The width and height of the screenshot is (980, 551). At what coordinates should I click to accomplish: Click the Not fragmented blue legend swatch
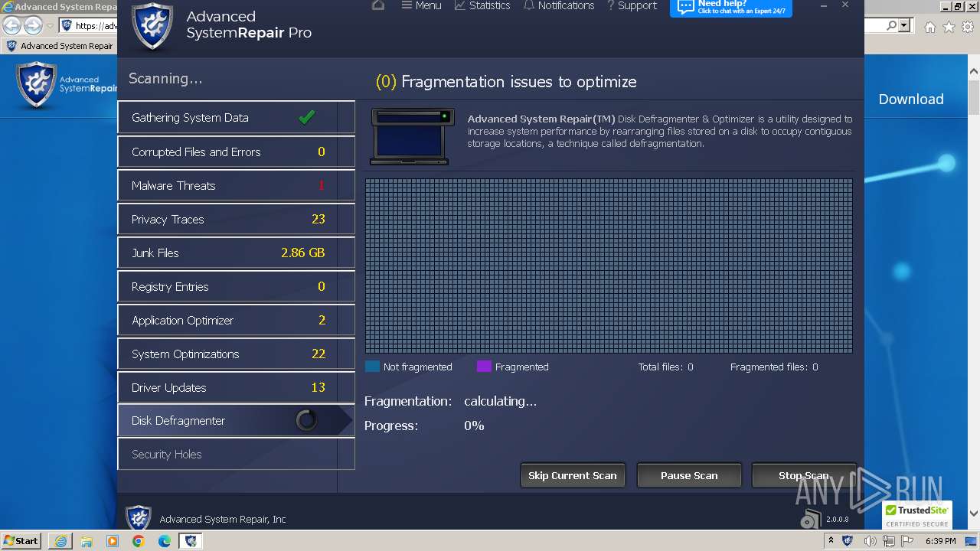click(x=372, y=367)
